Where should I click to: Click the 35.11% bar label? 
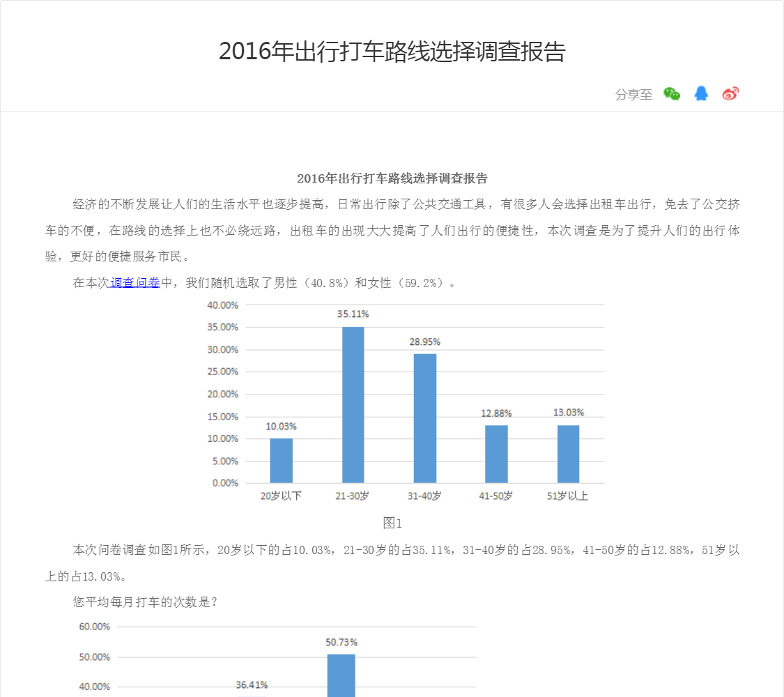(x=353, y=314)
